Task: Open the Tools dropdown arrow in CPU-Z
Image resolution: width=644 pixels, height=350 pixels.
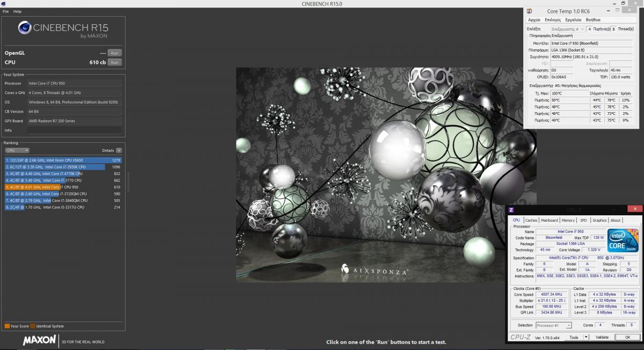Action: click(x=586, y=337)
